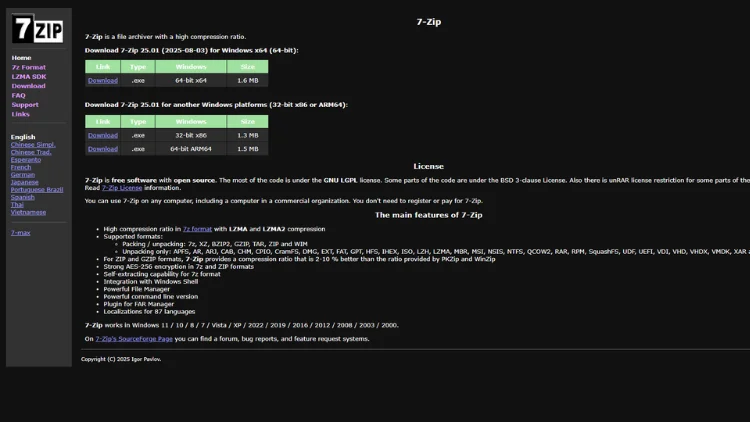Screen dimensions: 750x422
Task: Go to LZMA SDK in sidebar
Action: [x=28, y=76]
